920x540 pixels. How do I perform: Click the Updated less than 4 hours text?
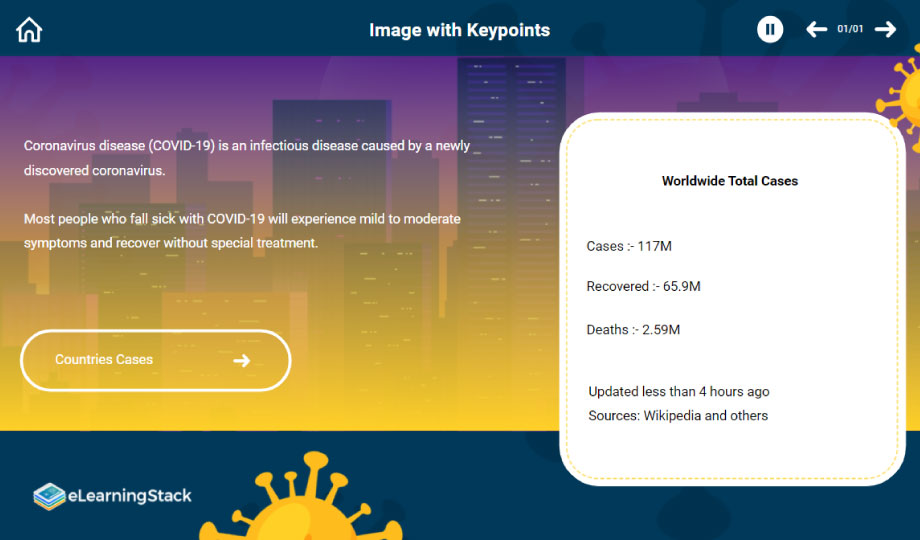tap(679, 391)
